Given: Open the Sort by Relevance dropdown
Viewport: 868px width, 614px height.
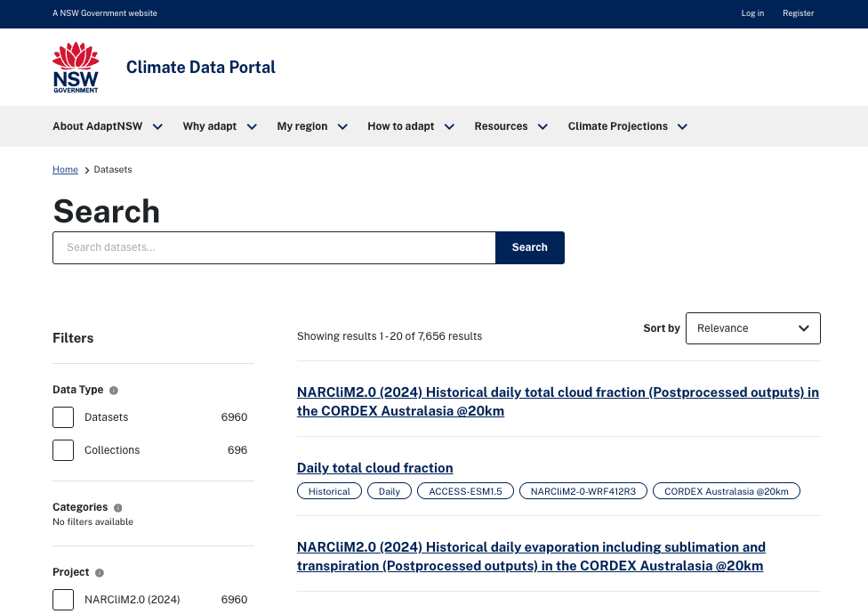Looking at the screenshot, I should (x=753, y=328).
